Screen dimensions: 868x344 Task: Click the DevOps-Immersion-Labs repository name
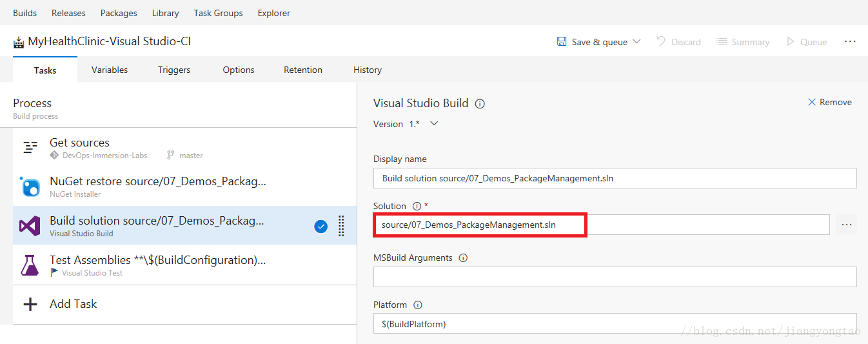point(105,155)
